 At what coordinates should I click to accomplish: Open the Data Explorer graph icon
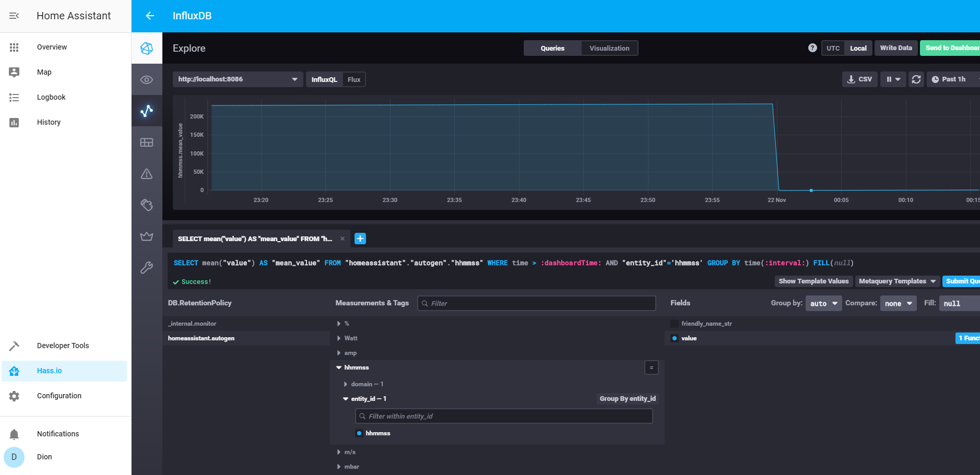147,110
